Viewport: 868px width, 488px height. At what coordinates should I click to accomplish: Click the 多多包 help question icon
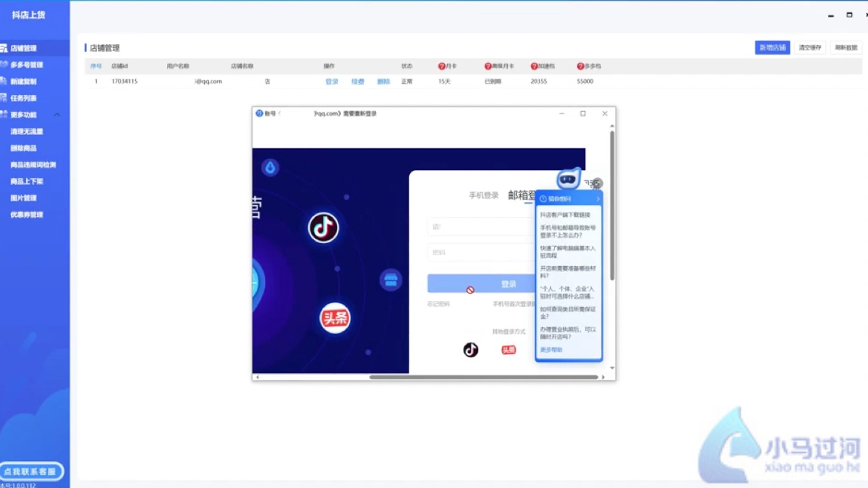(x=580, y=66)
